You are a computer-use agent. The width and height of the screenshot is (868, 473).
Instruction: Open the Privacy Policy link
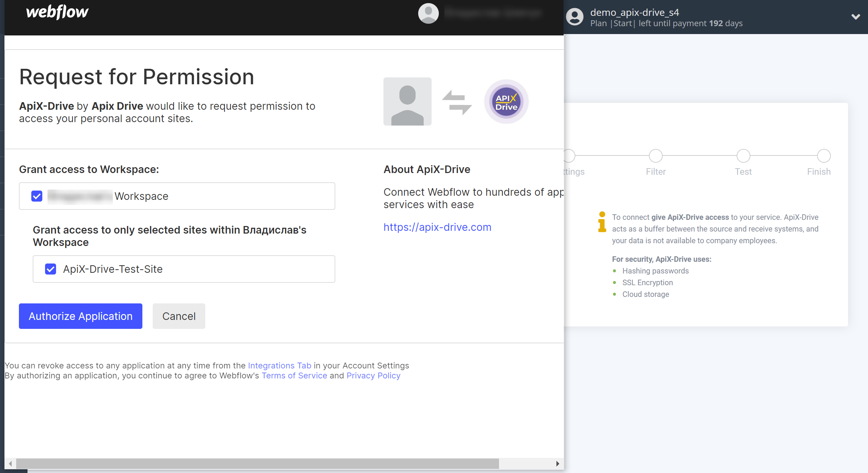(x=373, y=375)
